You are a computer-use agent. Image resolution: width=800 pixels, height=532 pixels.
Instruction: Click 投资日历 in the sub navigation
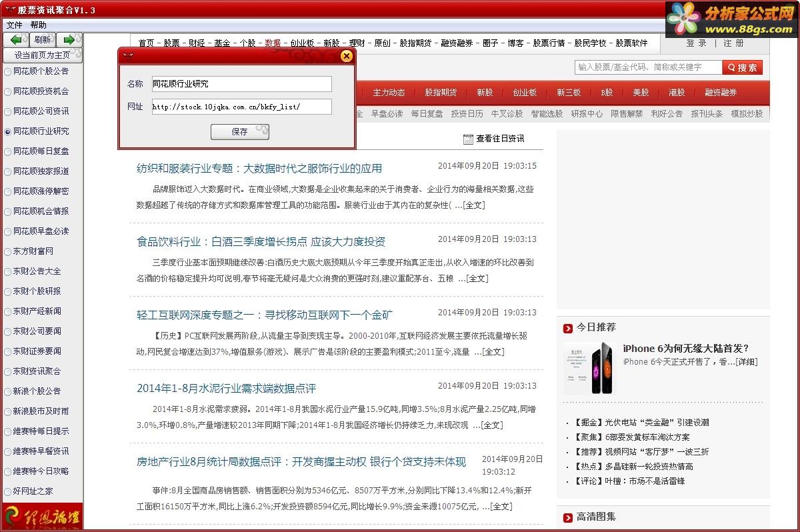coord(467,114)
